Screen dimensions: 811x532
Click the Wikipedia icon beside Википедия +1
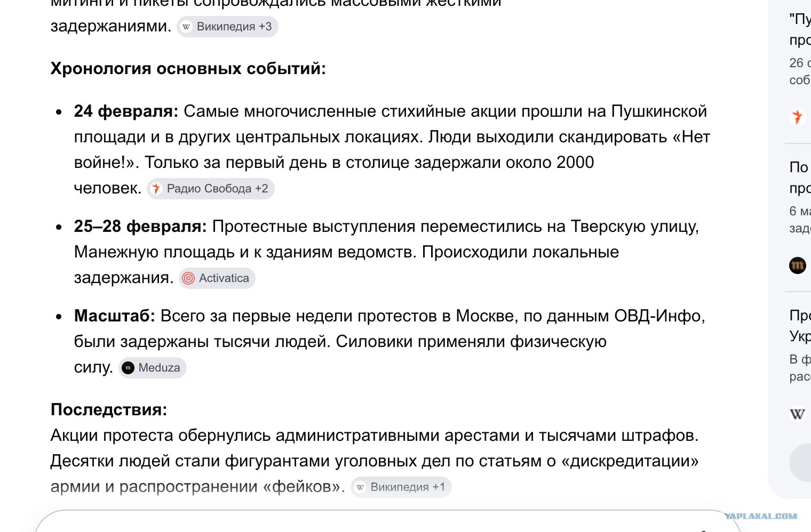(x=360, y=487)
